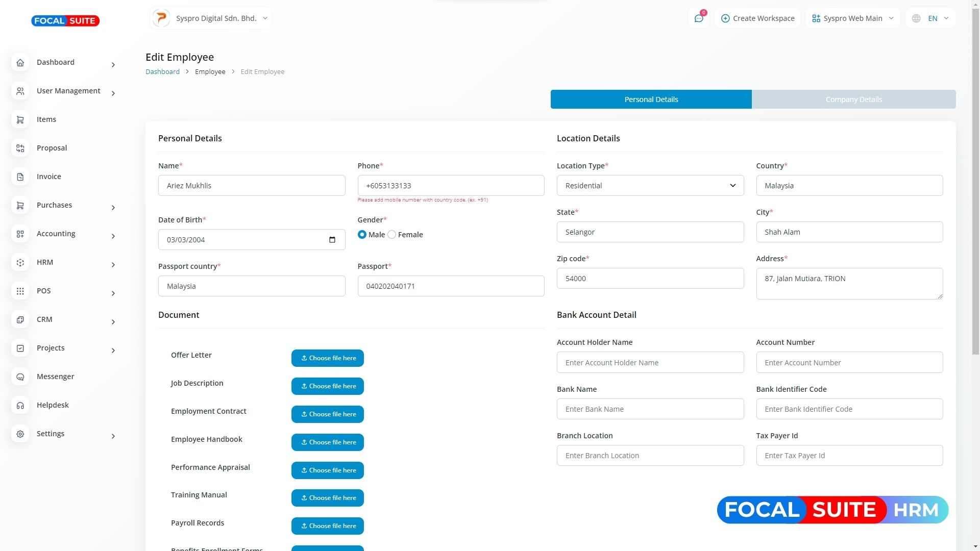The height and width of the screenshot is (551, 980).
Task: Click the Create Workspace button
Action: 757,18
